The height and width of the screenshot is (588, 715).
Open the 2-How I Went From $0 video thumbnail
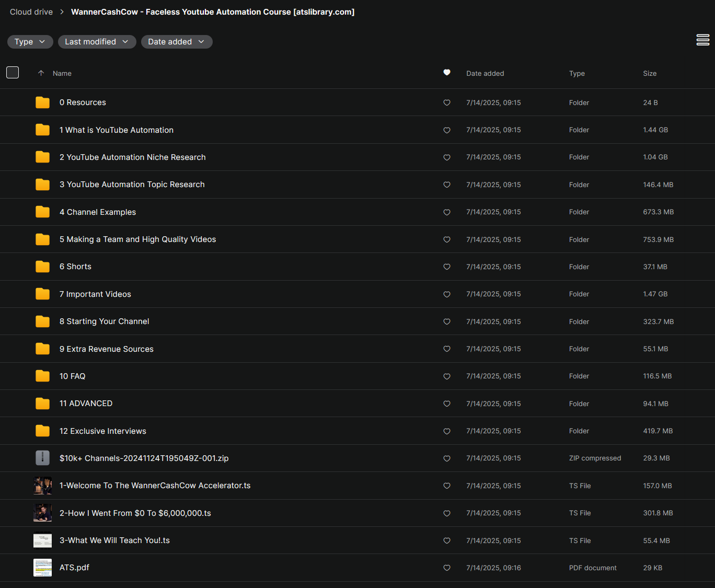[42, 513]
